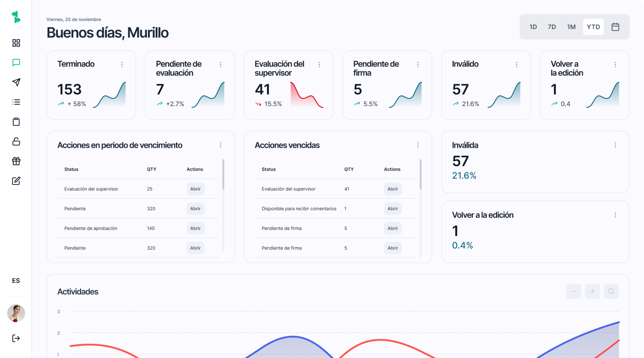Select the 1D time range
The height and width of the screenshot is (358, 644).
click(533, 27)
